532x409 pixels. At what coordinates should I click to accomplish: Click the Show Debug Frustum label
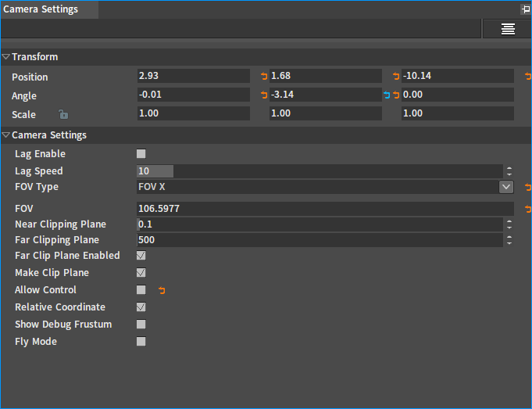pyautogui.click(x=63, y=325)
